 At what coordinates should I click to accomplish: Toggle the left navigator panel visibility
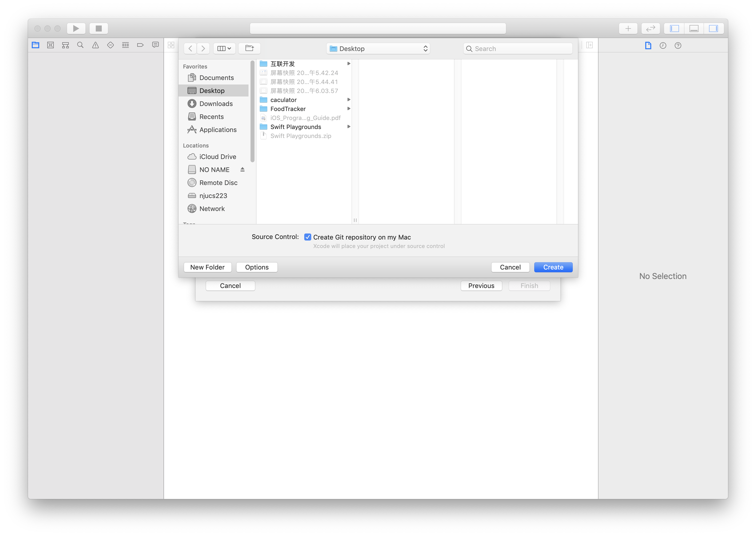674,28
